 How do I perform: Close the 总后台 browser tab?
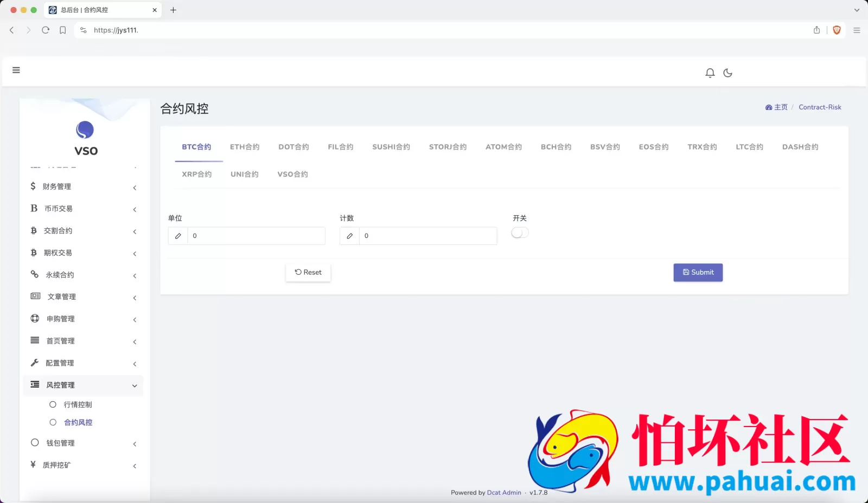(x=155, y=10)
